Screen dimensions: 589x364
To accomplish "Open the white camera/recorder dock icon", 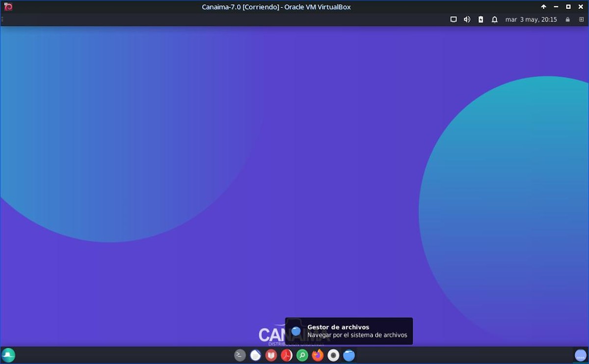I will coord(333,355).
